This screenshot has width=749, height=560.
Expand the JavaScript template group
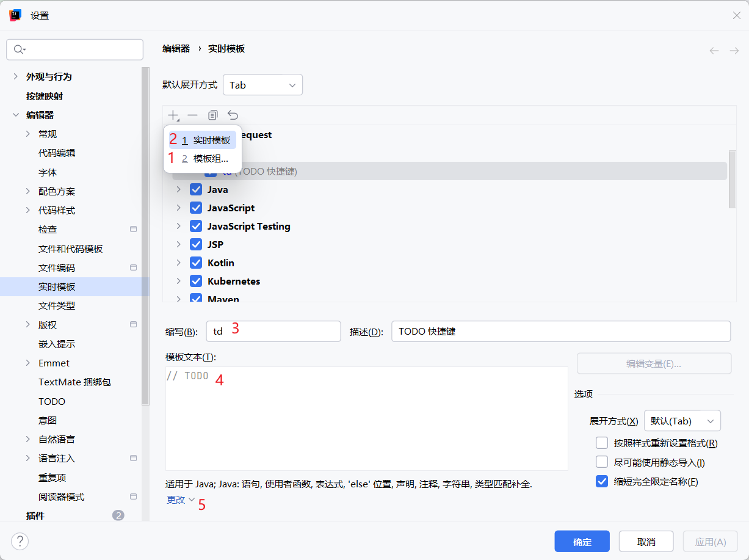click(x=178, y=208)
